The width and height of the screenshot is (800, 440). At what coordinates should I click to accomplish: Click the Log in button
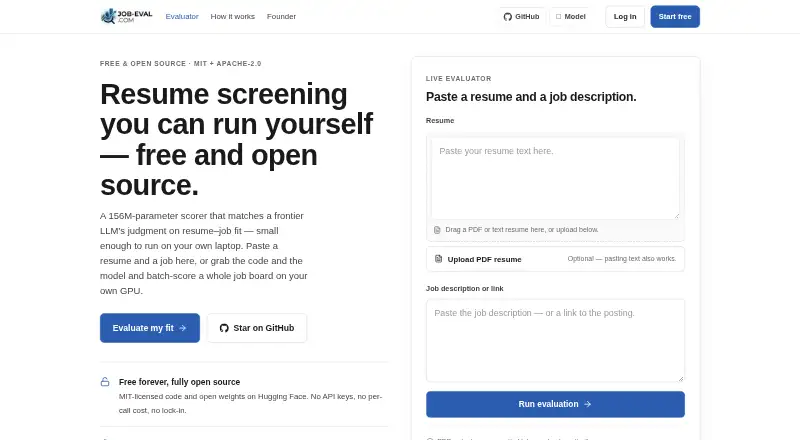624,16
